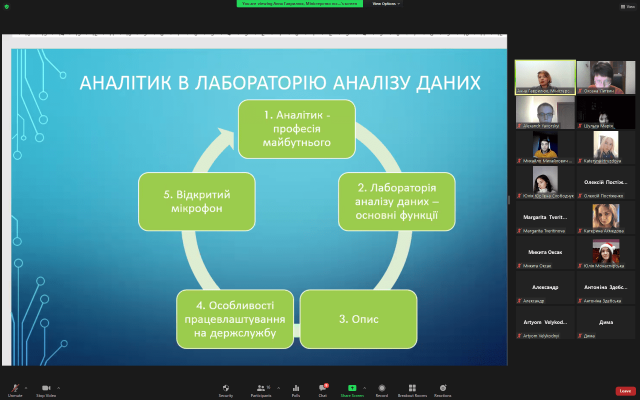Unmute the microphone in the Zoom toolbar

[x=15, y=387]
